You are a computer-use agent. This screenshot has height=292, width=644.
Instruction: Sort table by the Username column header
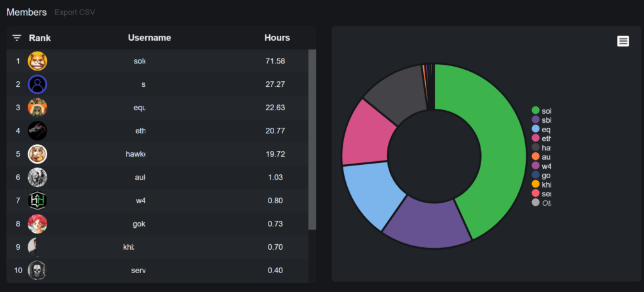pyautogui.click(x=150, y=38)
